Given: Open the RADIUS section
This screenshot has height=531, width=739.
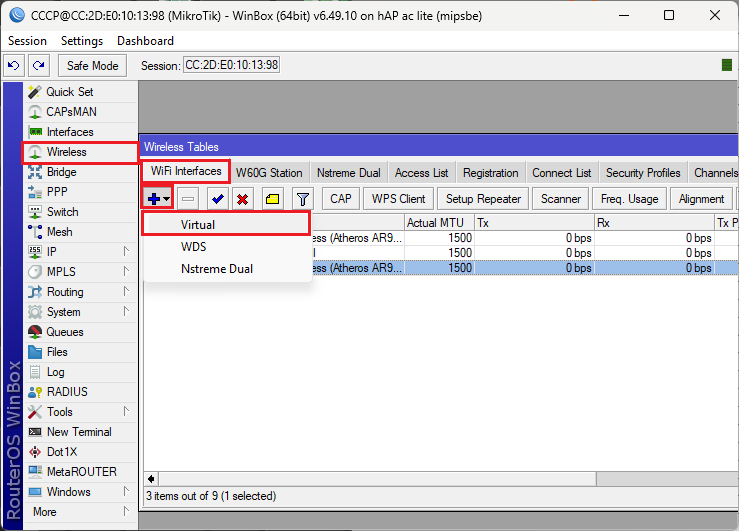Looking at the screenshot, I should pos(80,392).
